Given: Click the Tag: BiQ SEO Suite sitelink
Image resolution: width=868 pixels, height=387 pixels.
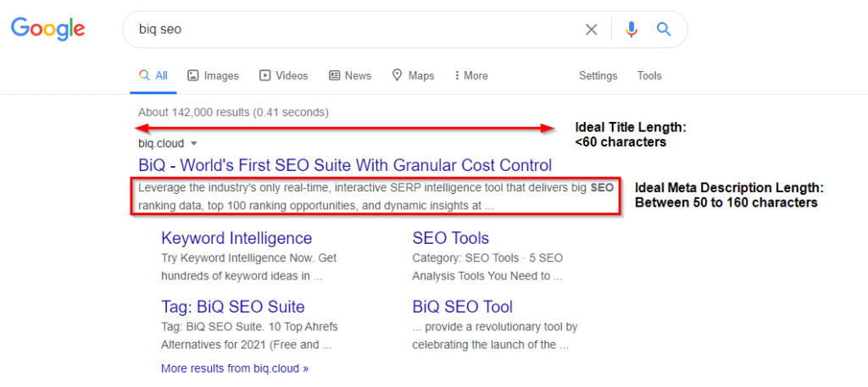Looking at the screenshot, I should tap(232, 307).
